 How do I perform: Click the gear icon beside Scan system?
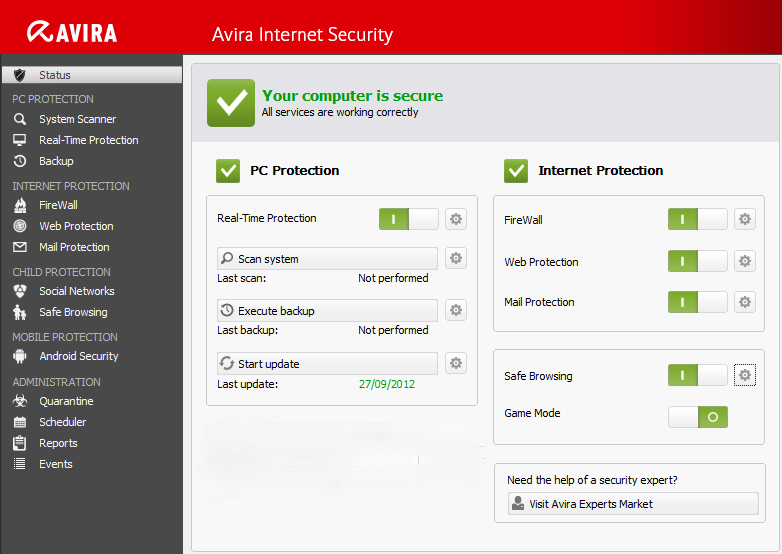click(x=456, y=259)
